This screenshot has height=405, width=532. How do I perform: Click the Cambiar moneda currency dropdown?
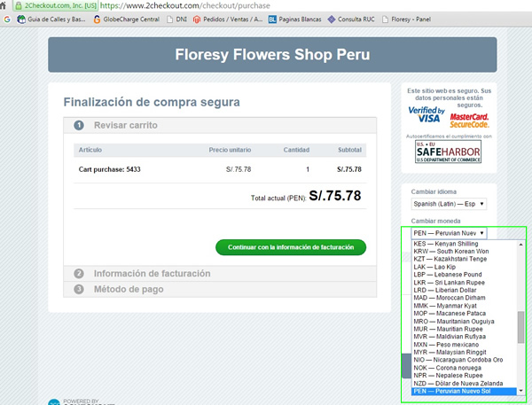[449, 233]
